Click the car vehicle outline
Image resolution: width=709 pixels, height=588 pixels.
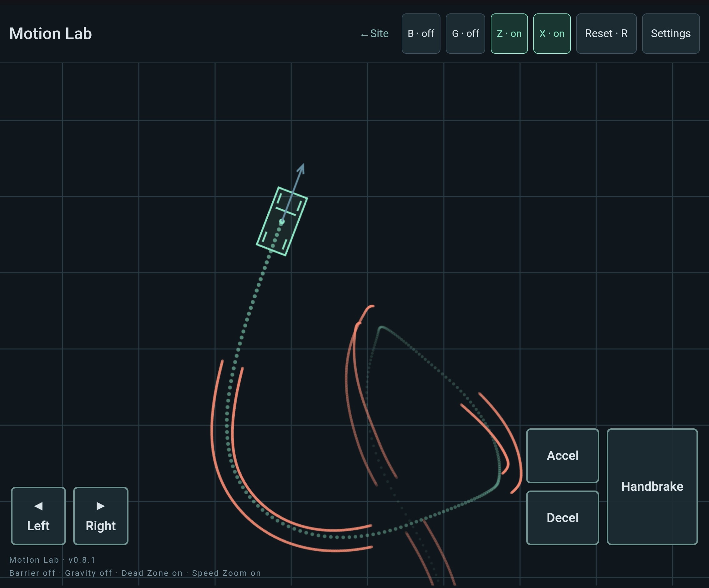click(282, 221)
